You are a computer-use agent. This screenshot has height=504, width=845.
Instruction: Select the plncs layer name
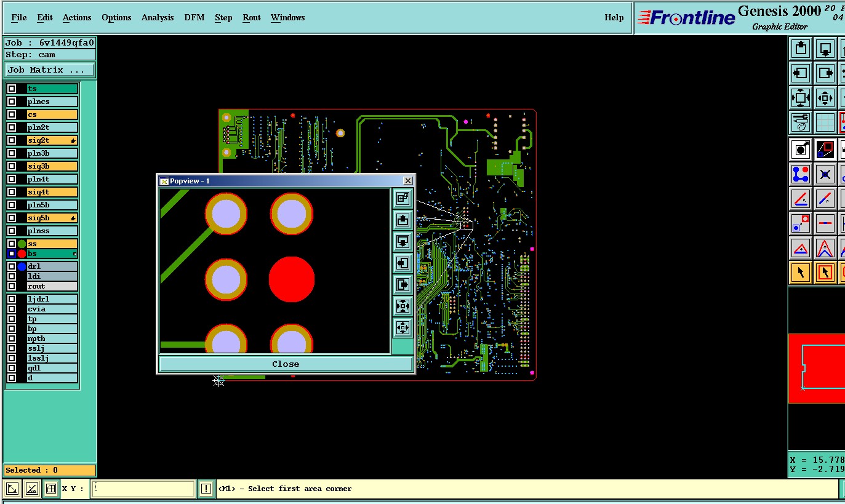tap(52, 102)
